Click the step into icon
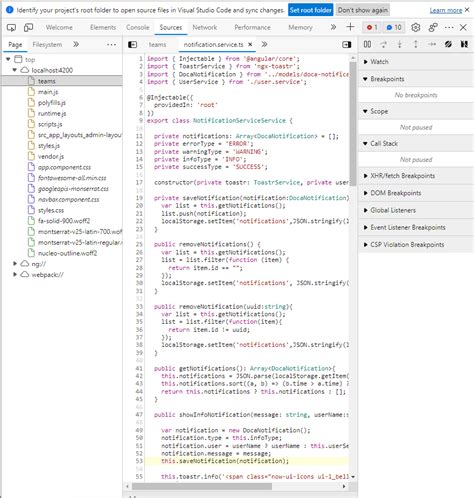 click(x=400, y=44)
